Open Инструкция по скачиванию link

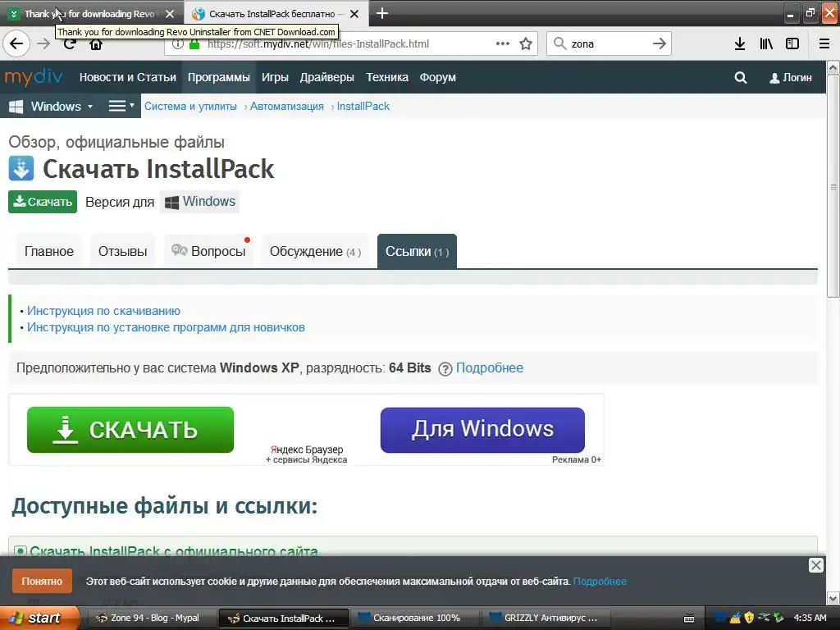point(103,311)
